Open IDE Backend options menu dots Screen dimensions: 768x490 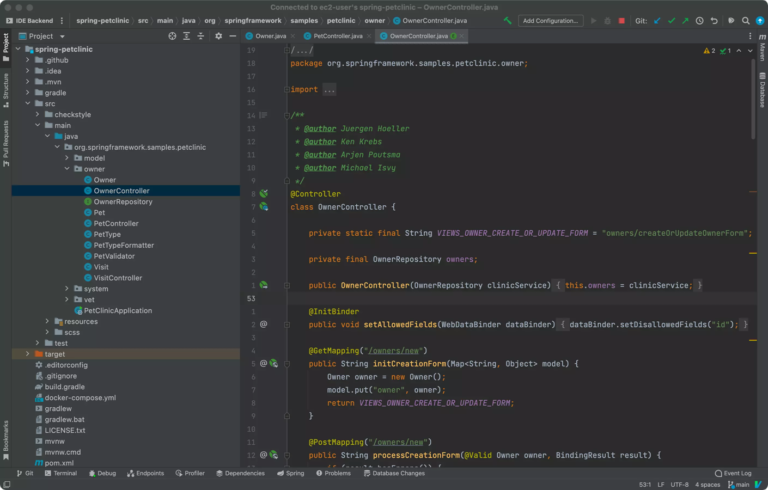(x=62, y=21)
